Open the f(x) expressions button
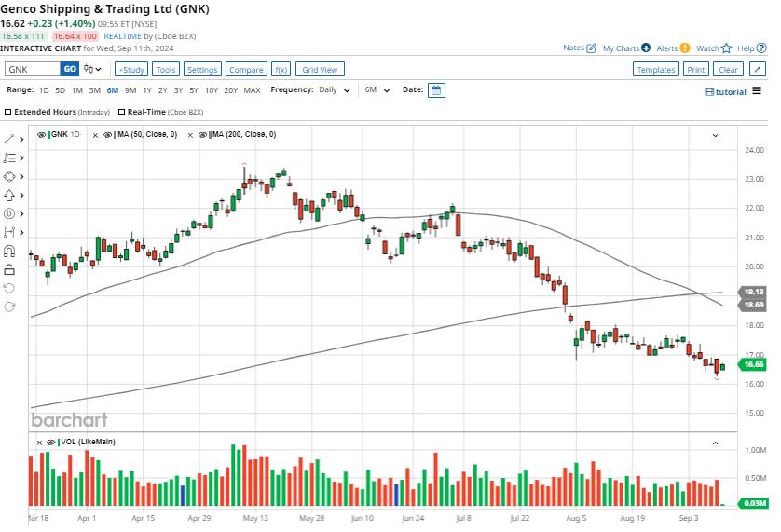The width and height of the screenshot is (781, 532). coord(281,70)
